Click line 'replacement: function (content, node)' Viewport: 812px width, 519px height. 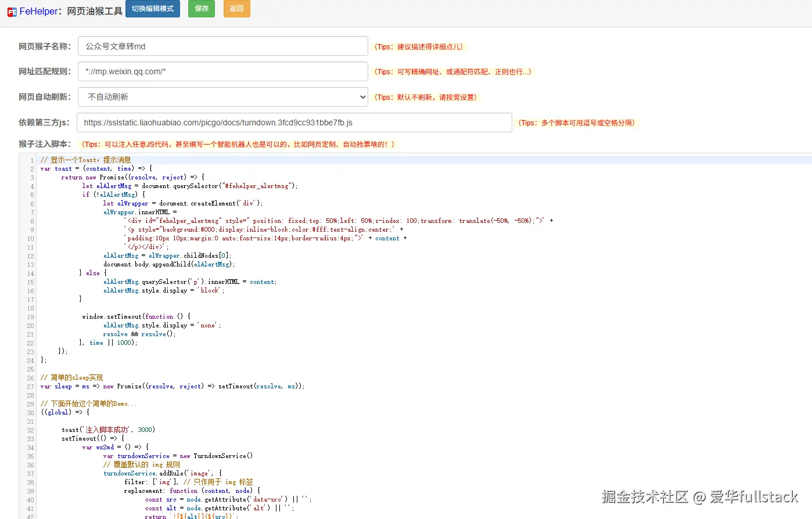coord(192,491)
